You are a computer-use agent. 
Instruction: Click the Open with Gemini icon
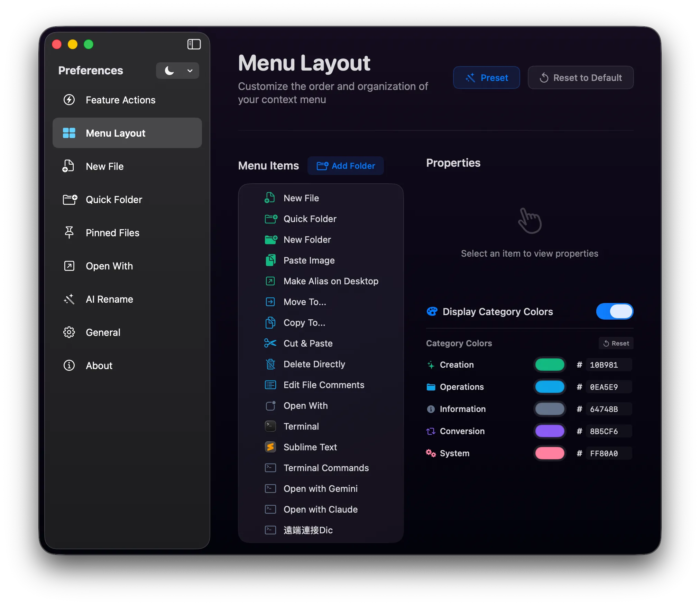click(270, 488)
